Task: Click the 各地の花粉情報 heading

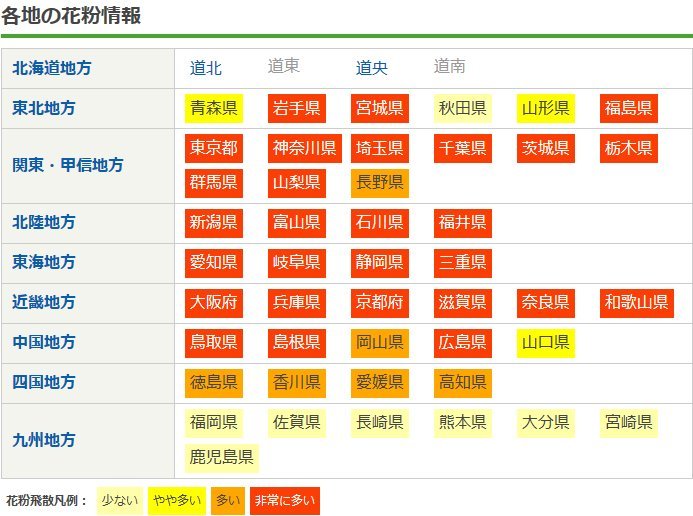Action: click(71, 16)
